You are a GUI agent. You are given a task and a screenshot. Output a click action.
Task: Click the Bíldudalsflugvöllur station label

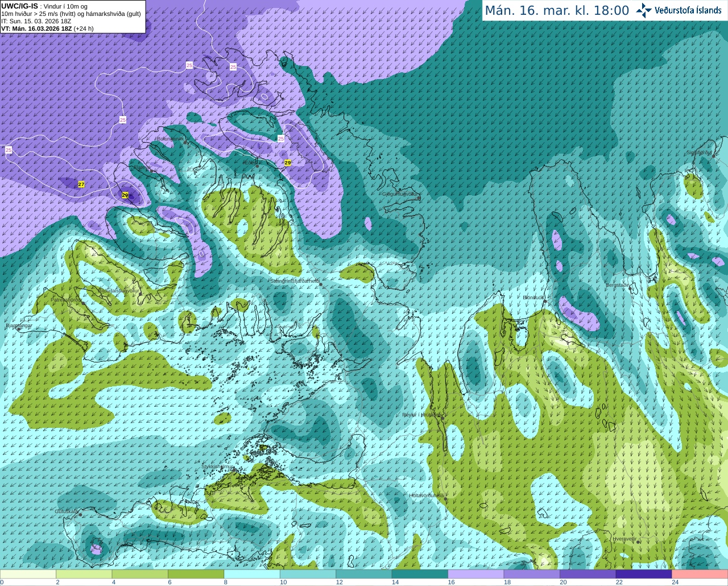[119, 290]
